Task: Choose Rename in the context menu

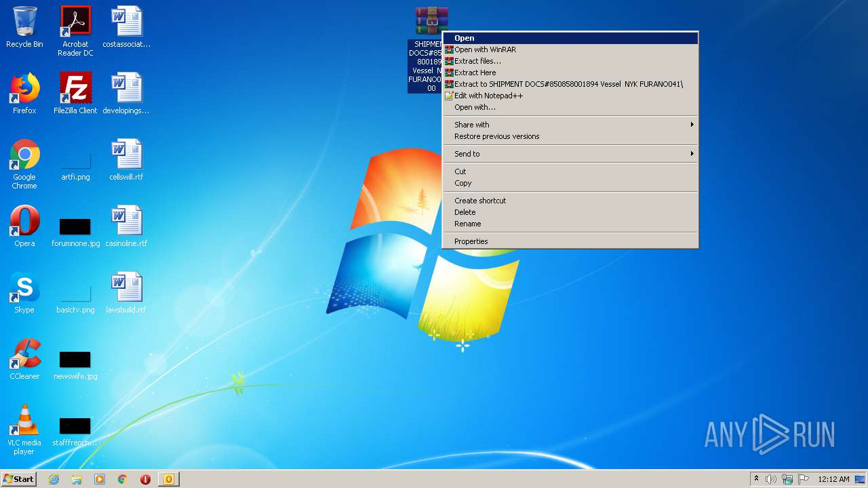Action: point(570,224)
